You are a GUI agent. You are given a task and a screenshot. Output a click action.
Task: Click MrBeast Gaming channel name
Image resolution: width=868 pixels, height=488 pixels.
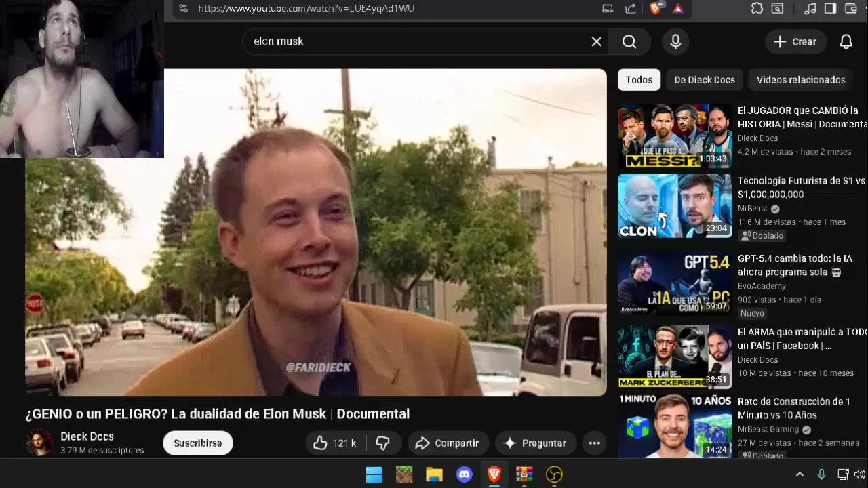coord(768,429)
